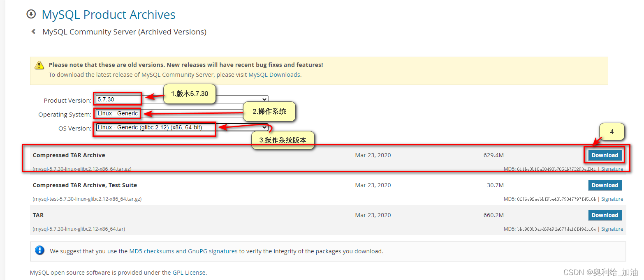This screenshot has width=644, height=280.
Task: Click the back chevron beside MySQL Community Server
Action: pos(33,31)
